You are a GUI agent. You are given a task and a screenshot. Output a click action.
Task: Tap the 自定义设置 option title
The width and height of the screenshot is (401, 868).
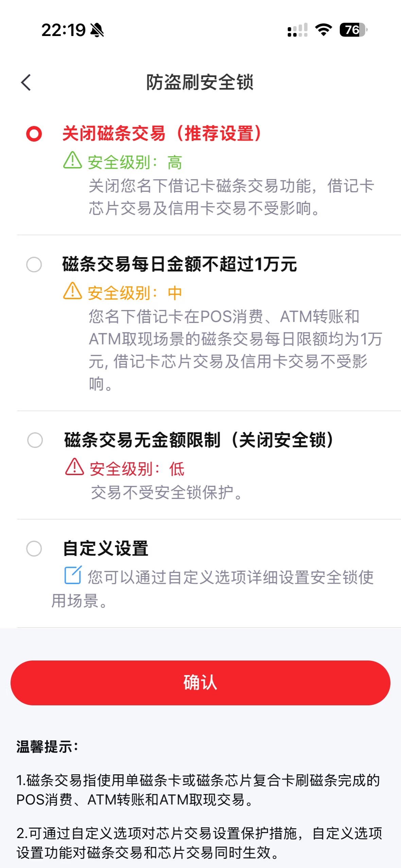(x=106, y=548)
